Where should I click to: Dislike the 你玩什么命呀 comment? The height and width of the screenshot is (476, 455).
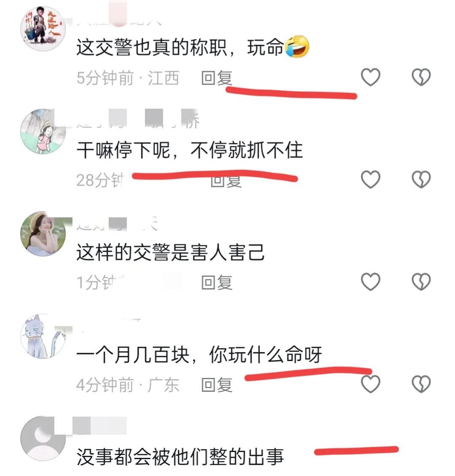click(421, 384)
